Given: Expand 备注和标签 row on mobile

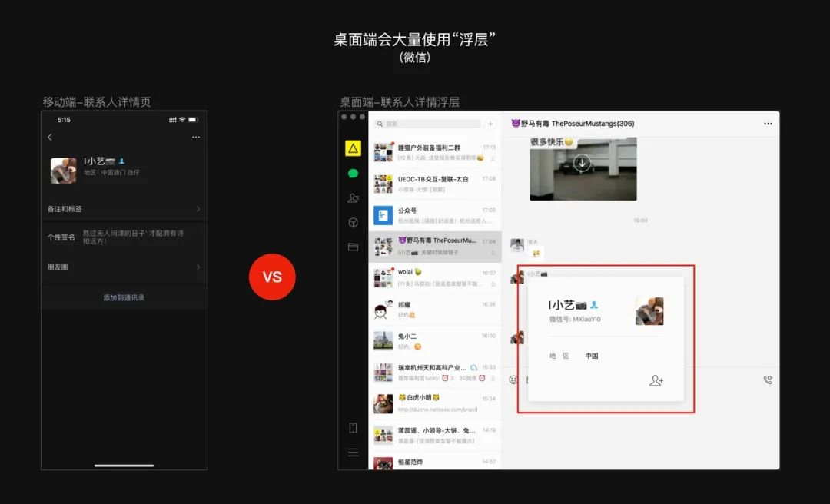Looking at the screenshot, I should (x=124, y=209).
